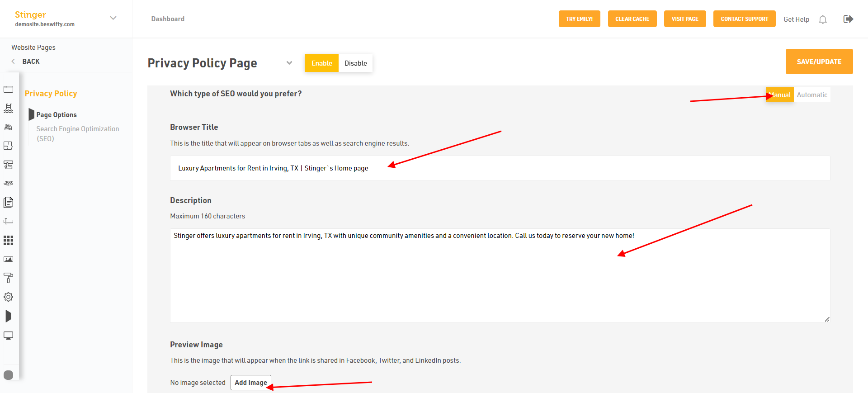The width and height of the screenshot is (868, 393).
Task: Click the gray circle avatar at bottom
Action: pyautogui.click(x=8, y=375)
